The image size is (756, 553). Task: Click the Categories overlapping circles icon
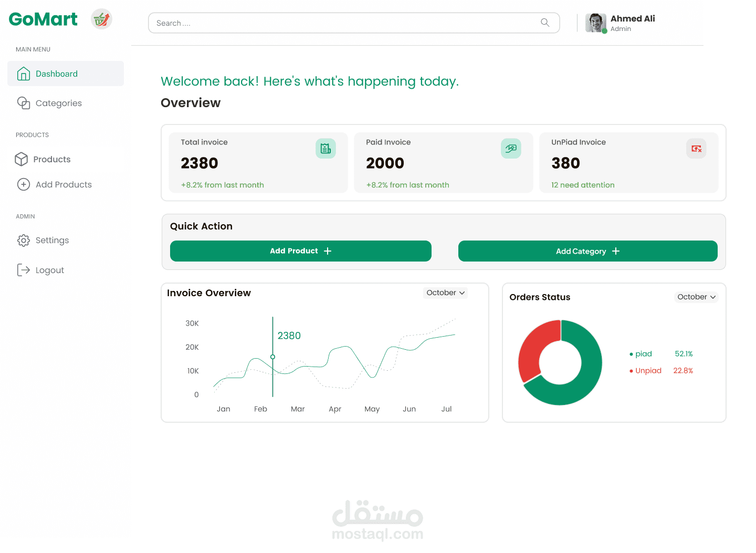coord(24,103)
